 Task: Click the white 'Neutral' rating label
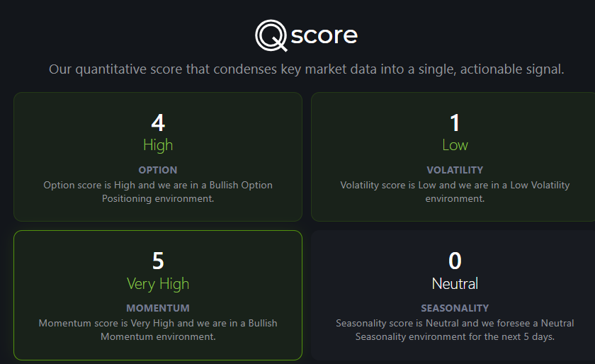(x=455, y=283)
